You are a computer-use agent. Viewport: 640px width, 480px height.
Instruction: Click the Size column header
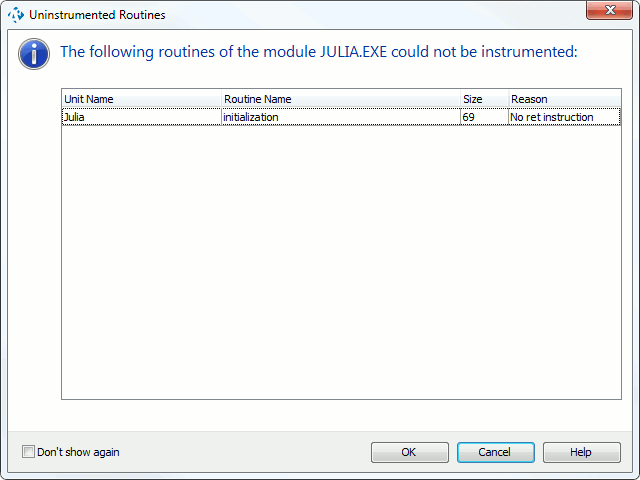(x=484, y=99)
